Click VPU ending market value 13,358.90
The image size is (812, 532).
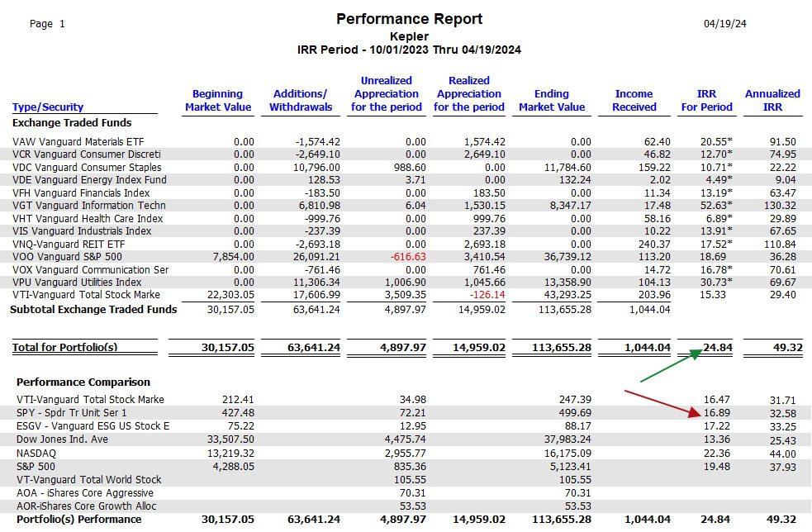(x=567, y=283)
